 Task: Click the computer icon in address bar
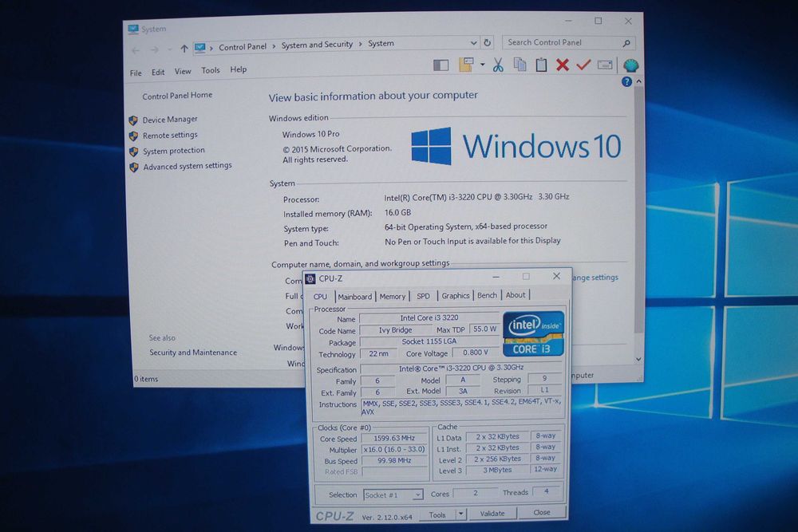click(200, 48)
